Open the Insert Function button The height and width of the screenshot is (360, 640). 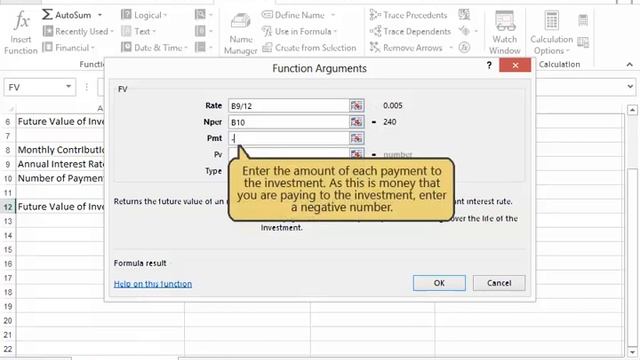tap(20, 33)
